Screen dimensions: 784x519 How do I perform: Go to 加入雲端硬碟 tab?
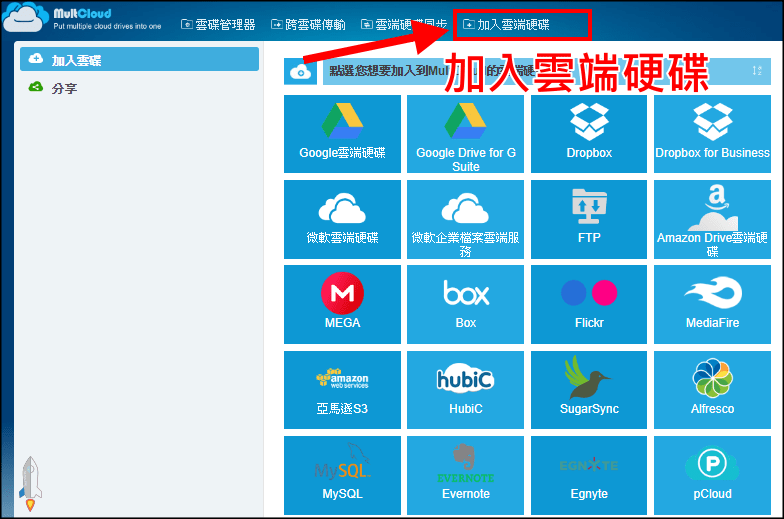point(506,24)
